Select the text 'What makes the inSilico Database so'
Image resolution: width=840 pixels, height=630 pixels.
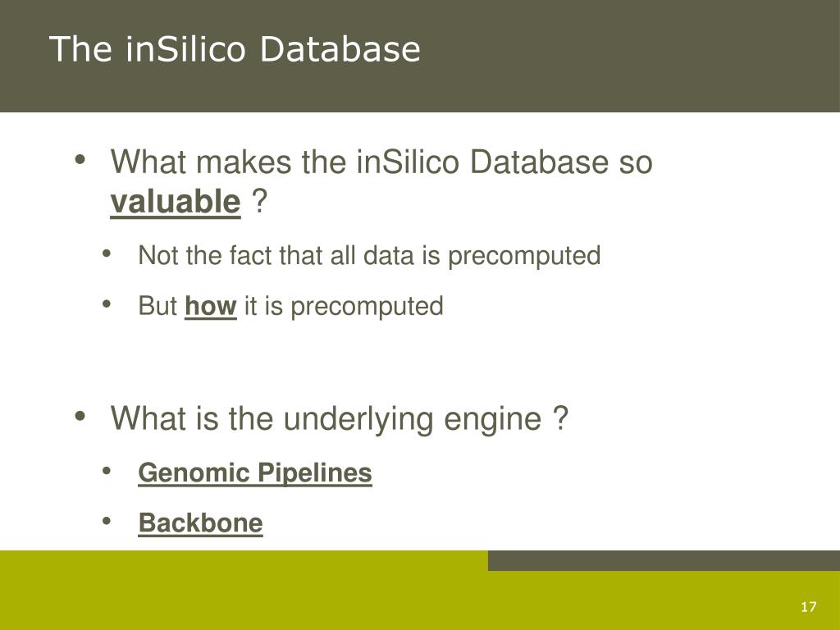(x=381, y=162)
